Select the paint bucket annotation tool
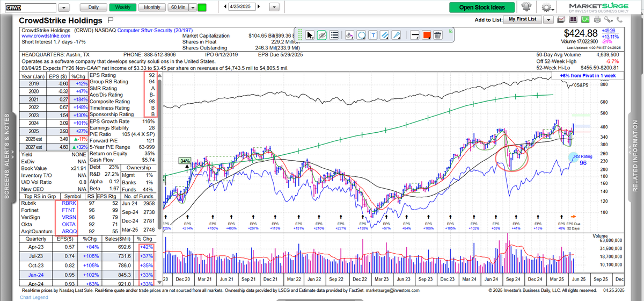 click(349, 35)
